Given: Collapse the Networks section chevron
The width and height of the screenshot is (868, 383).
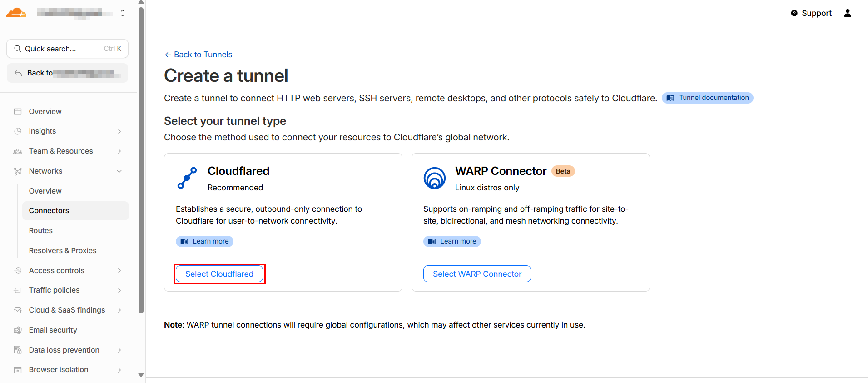Looking at the screenshot, I should (x=119, y=171).
